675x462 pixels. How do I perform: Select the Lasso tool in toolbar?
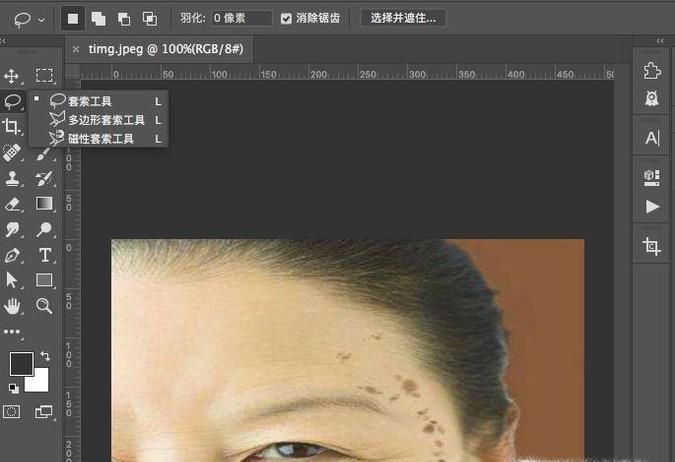pyautogui.click(x=12, y=102)
